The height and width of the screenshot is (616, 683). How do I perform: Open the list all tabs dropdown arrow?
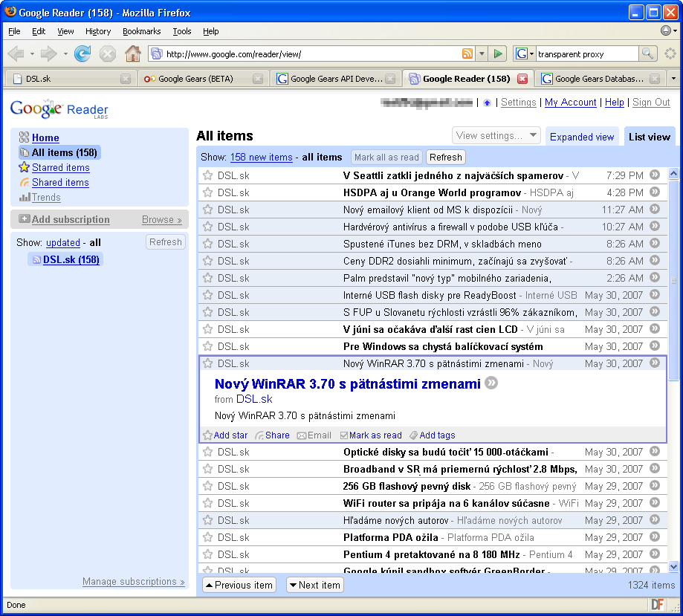pyautogui.click(x=674, y=79)
